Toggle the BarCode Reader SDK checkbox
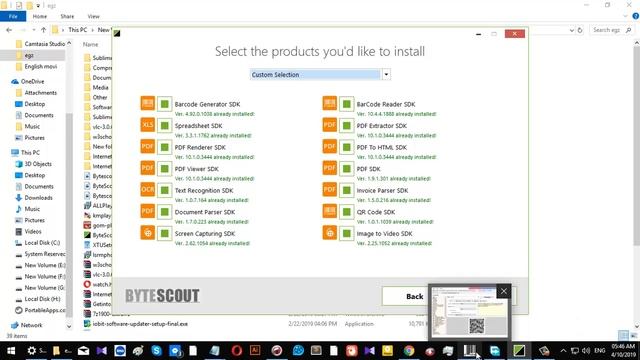Screen dimensions: 640x360 click(347, 104)
